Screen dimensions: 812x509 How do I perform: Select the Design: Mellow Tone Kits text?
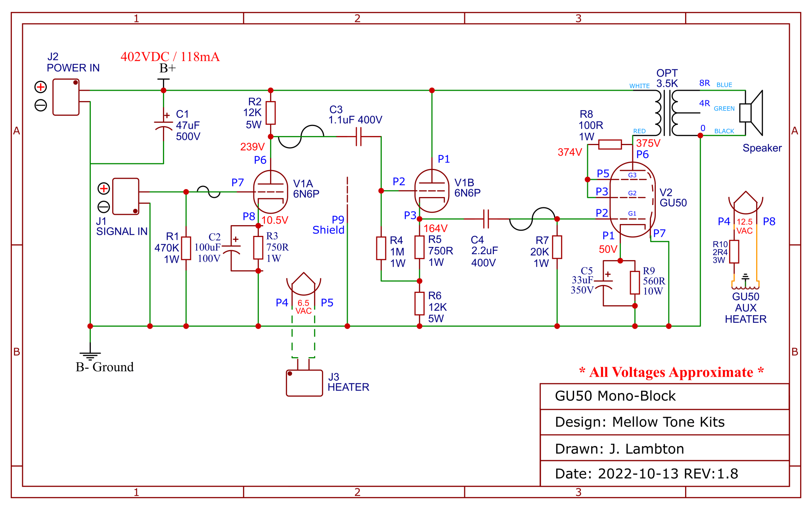click(640, 422)
